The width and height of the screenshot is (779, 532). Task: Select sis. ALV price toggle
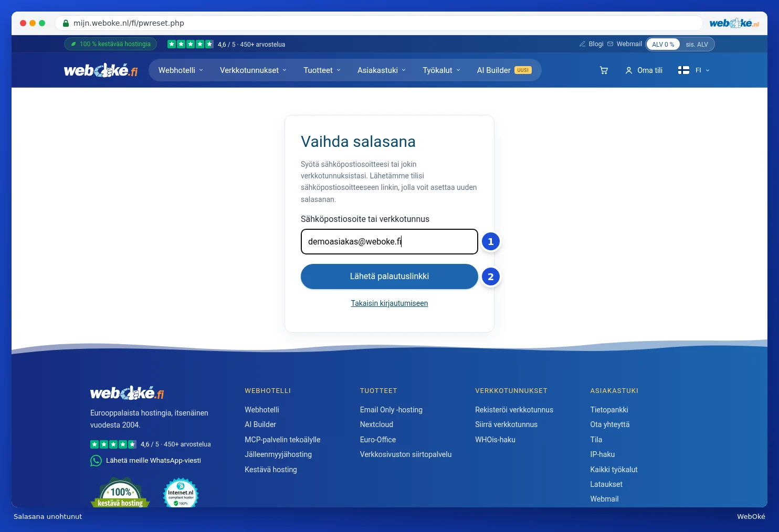pyautogui.click(x=697, y=45)
